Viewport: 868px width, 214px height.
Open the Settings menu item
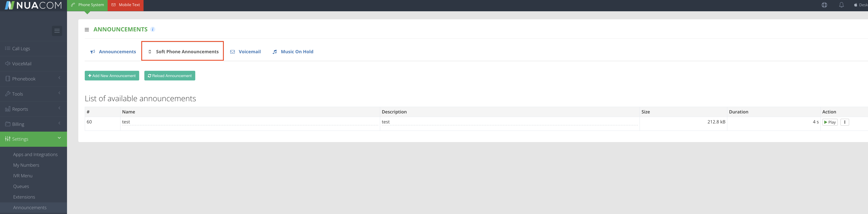(x=33, y=139)
